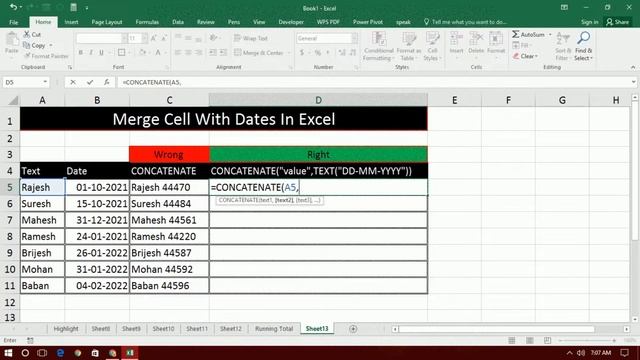The image size is (640, 360).
Task: Select the Page Break Preview status icon
Action: pos(547,340)
